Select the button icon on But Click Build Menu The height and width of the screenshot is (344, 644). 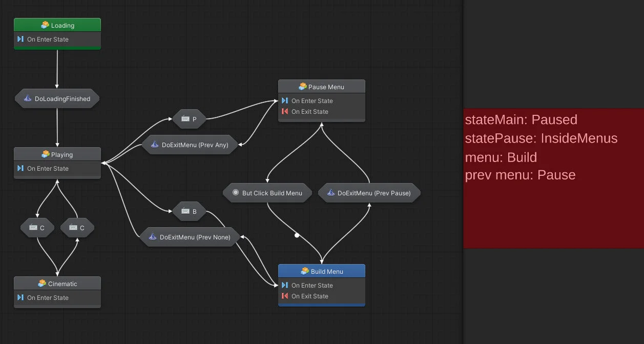pyautogui.click(x=236, y=192)
